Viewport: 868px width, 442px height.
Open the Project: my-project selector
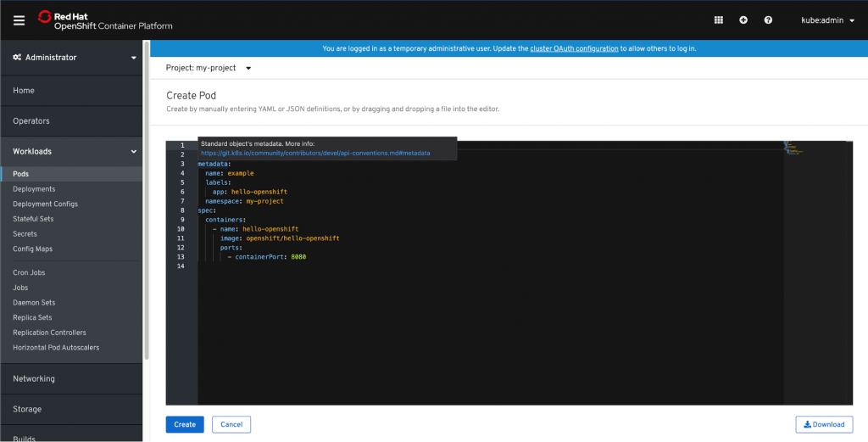209,68
